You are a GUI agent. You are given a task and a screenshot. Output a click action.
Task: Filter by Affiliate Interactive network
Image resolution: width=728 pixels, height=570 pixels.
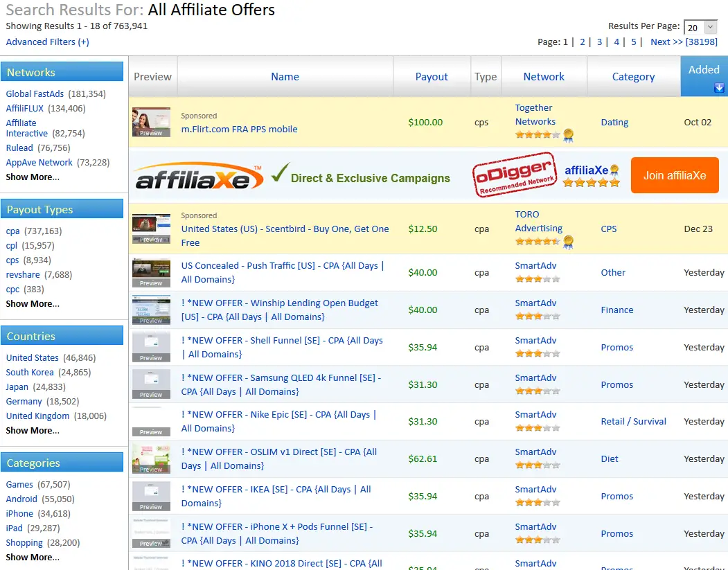coord(26,128)
